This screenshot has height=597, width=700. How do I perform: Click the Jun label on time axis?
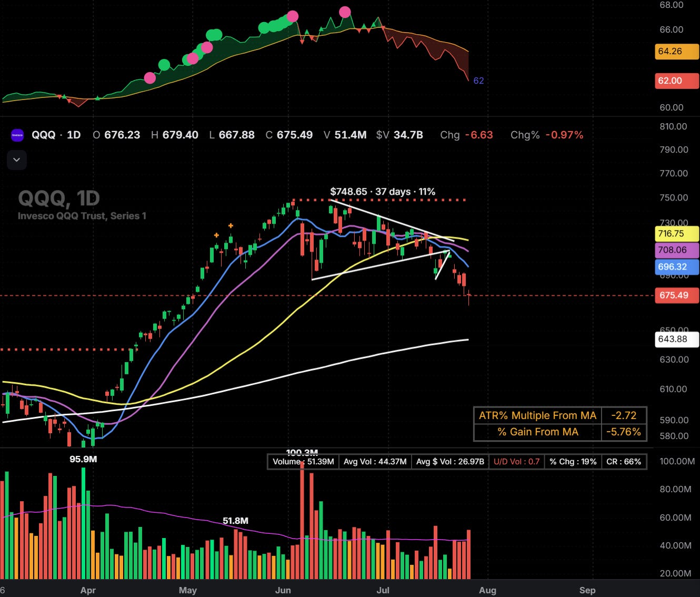point(283,590)
